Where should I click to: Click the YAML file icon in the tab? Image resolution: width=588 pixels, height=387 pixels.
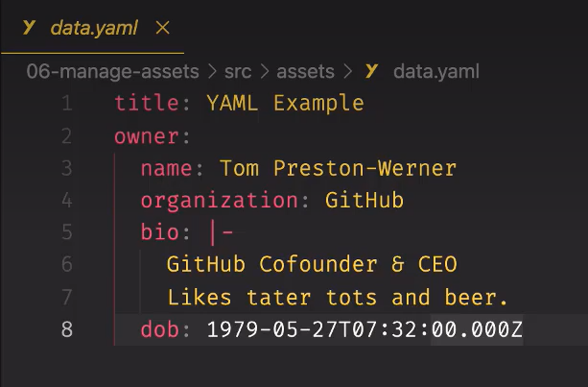[29, 28]
